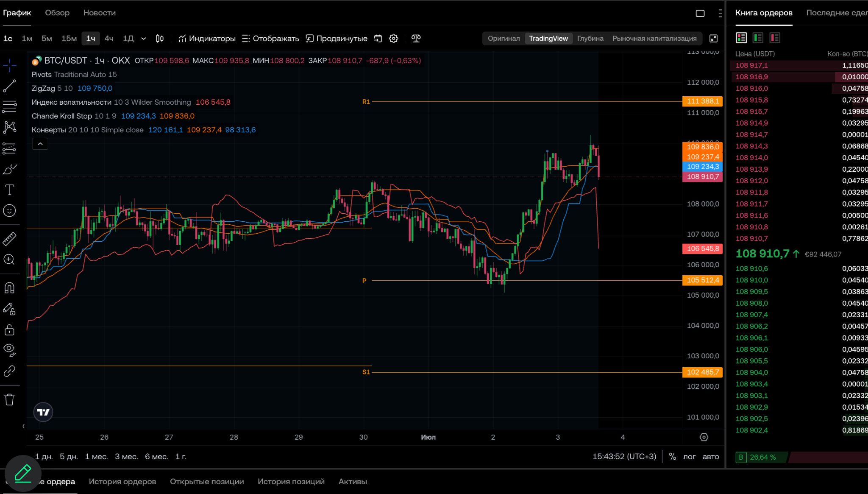This screenshot has width=868, height=494.
Task: Select the crosshair cursor tool
Action: pos(9,65)
